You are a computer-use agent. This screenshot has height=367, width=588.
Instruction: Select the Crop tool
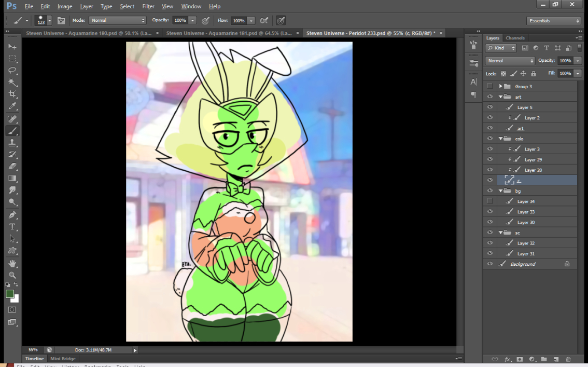coord(12,94)
